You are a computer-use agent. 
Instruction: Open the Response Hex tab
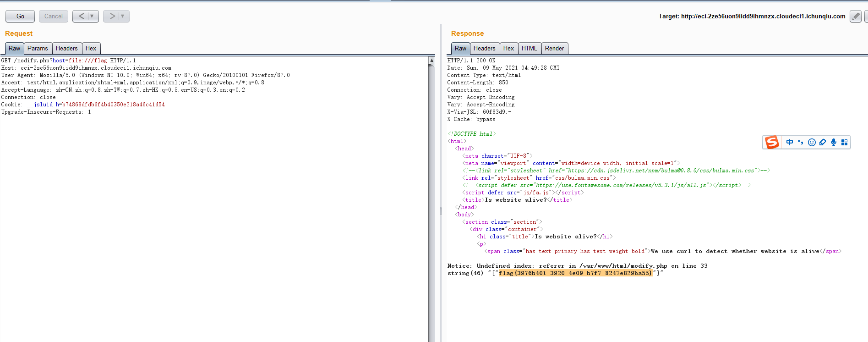click(x=508, y=48)
